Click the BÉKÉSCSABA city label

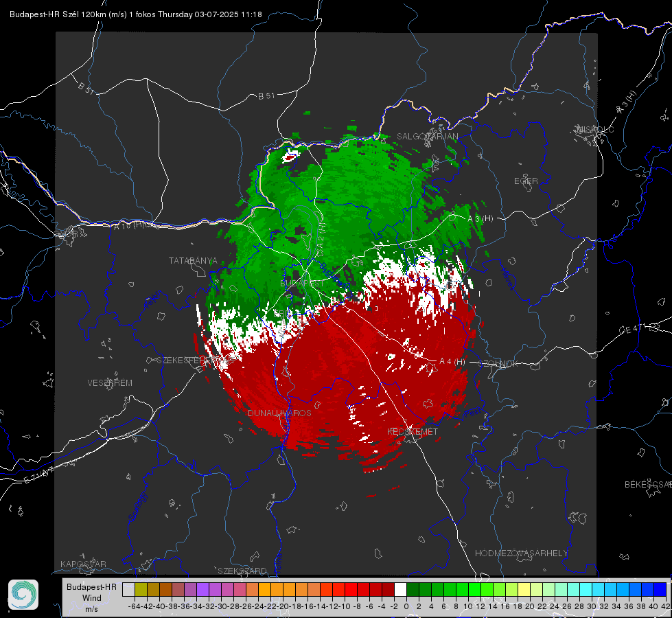[648, 484]
